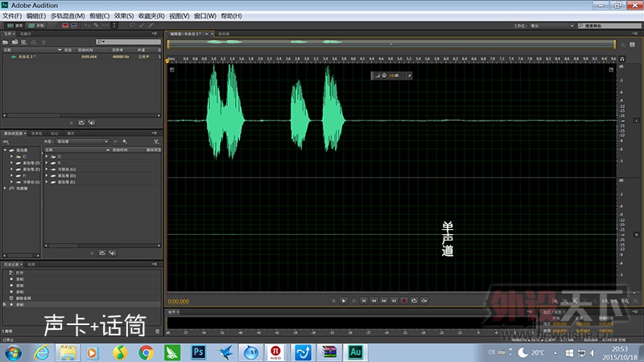Viewport: 644px width, 362px height.
Task: Expand C: drive in left tree
Action: pos(11,156)
